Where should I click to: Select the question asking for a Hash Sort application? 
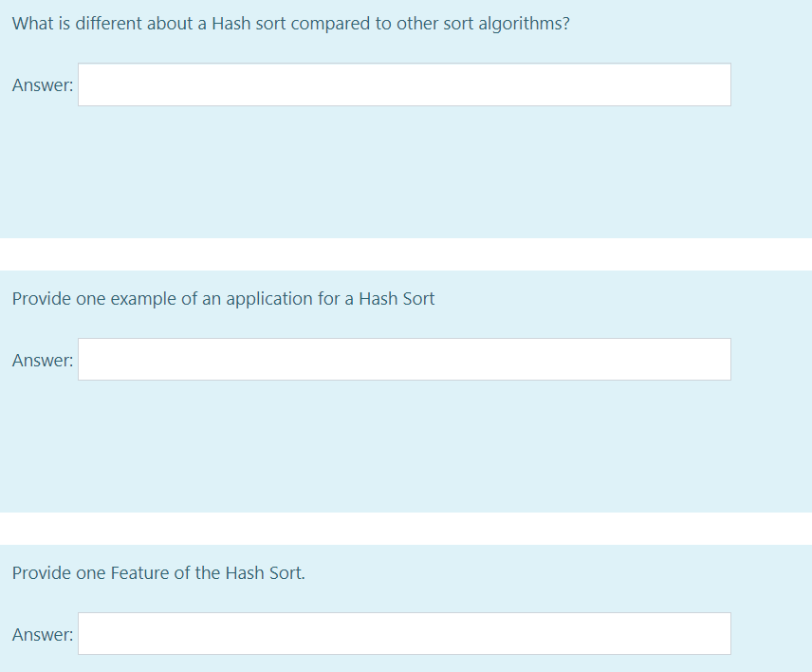pos(222,299)
